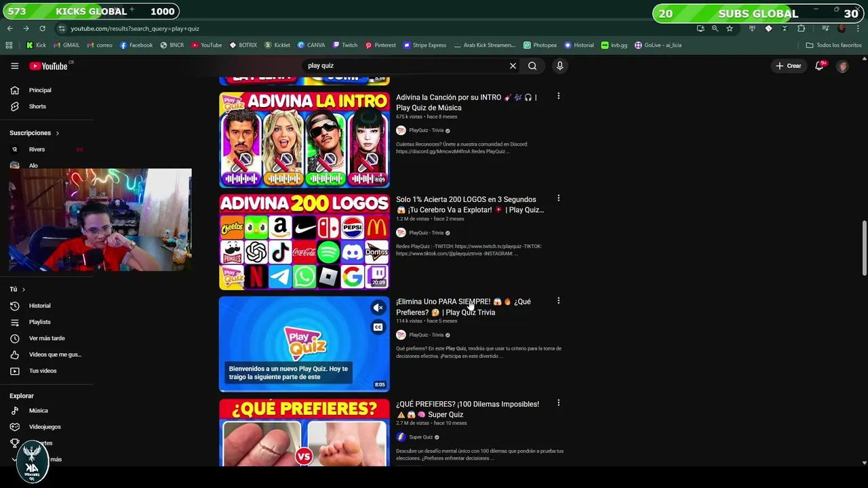Open Playlists in the sidebar
This screenshot has height=488, width=868.
pyautogui.click(x=41, y=322)
